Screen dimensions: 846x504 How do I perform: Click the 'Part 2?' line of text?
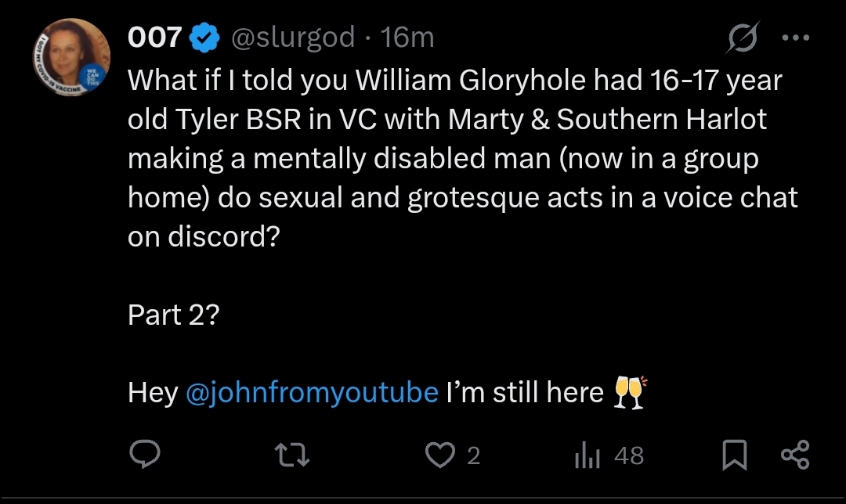coord(174,315)
